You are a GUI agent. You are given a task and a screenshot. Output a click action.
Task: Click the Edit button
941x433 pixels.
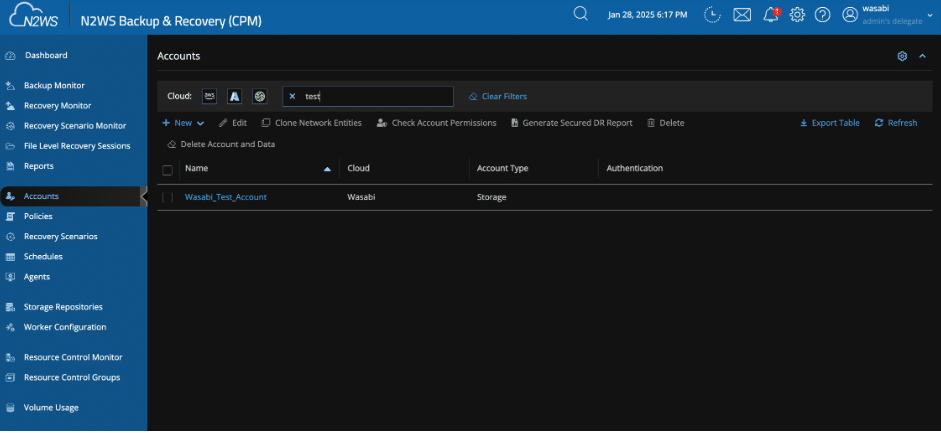(x=233, y=123)
